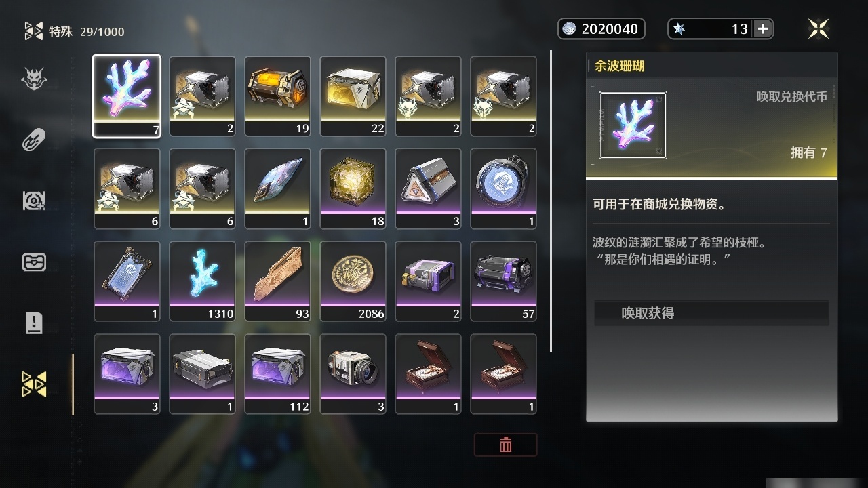Choose the golden cube item showing 18
The height and width of the screenshot is (488, 868).
[353, 188]
